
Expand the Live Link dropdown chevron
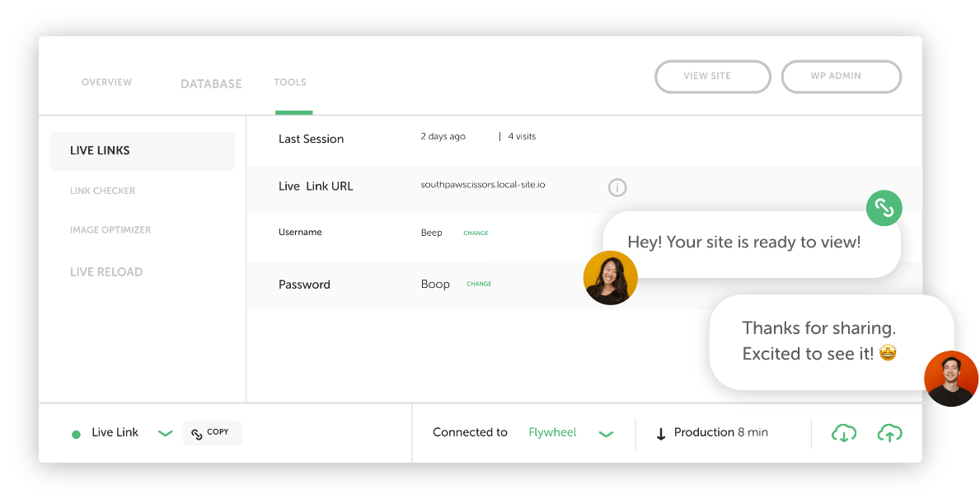(165, 434)
